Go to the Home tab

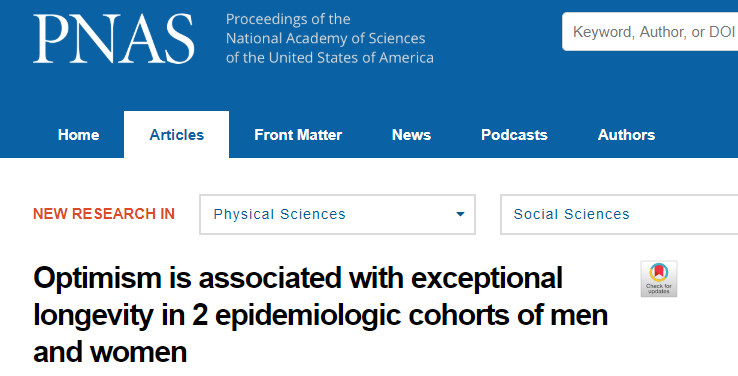78,135
